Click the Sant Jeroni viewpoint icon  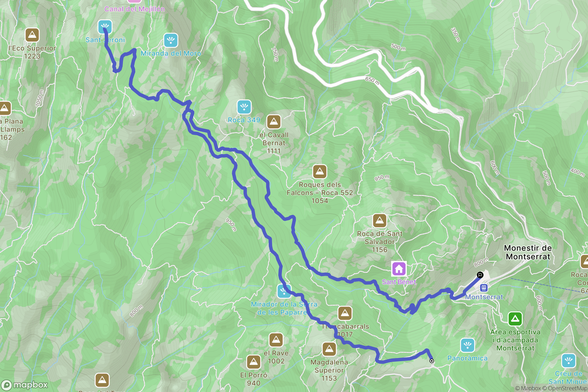[x=105, y=27]
